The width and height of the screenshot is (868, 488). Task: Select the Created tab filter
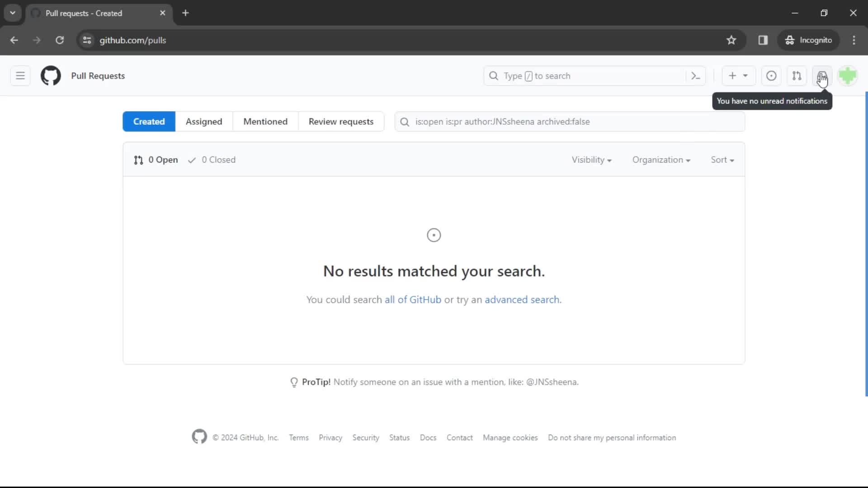148,122
